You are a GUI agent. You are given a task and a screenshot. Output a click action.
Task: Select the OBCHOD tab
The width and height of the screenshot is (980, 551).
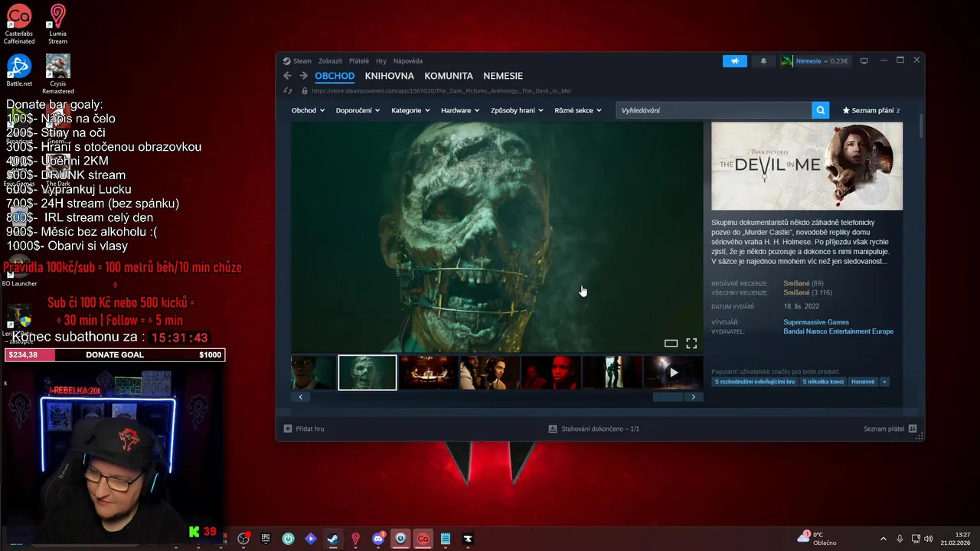point(335,76)
